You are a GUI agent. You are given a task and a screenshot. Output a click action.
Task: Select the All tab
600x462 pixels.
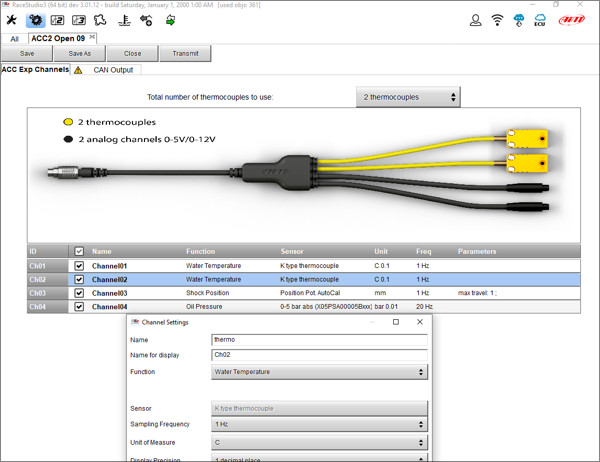(14, 39)
